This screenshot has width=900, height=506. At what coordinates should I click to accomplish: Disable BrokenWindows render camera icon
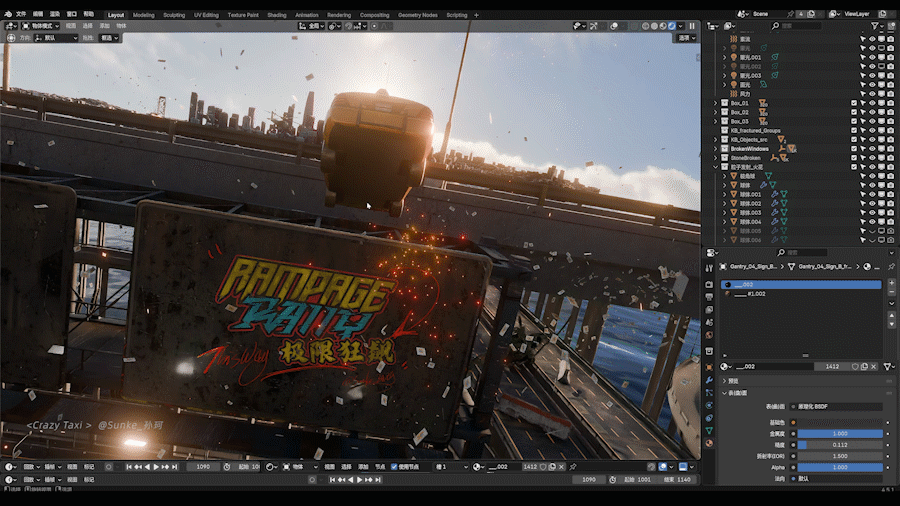(890, 149)
